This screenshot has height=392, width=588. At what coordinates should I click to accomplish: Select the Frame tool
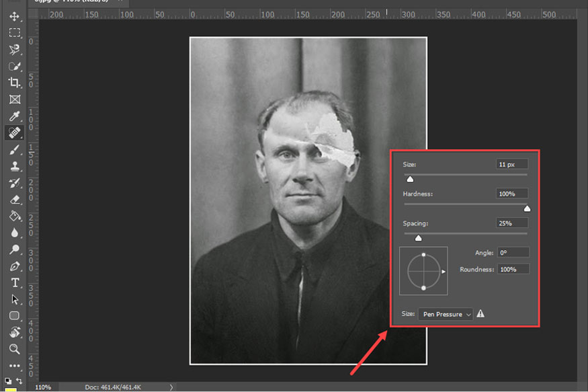coord(15,100)
